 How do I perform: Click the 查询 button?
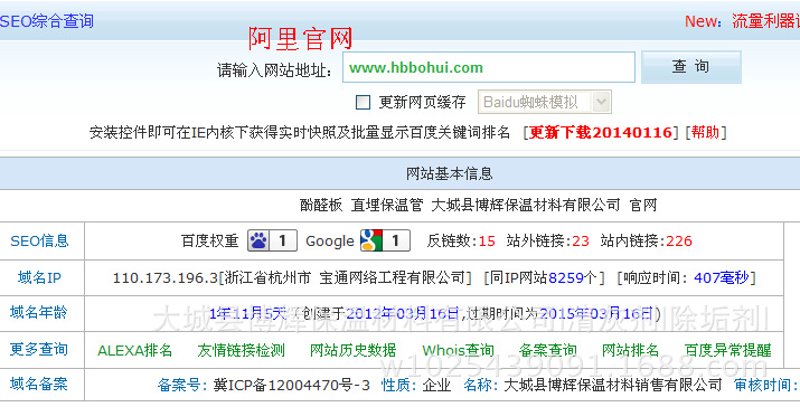(x=691, y=67)
